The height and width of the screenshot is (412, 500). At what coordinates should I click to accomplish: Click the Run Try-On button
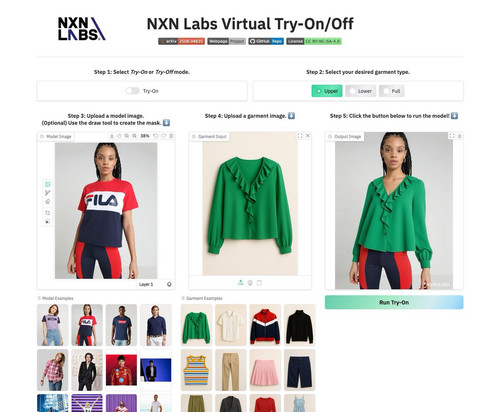point(394,302)
